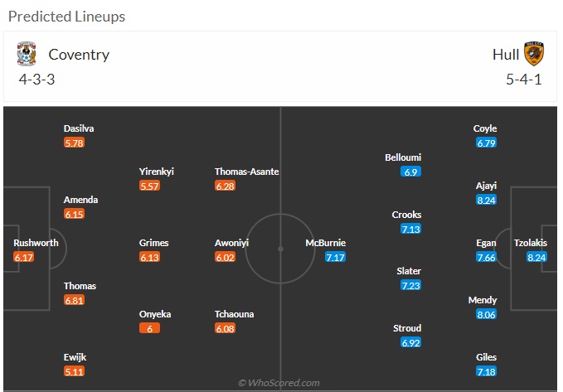The width and height of the screenshot is (563, 392).
Task: Click Onyeka's orange 6 rating badge
Action: click(x=149, y=328)
